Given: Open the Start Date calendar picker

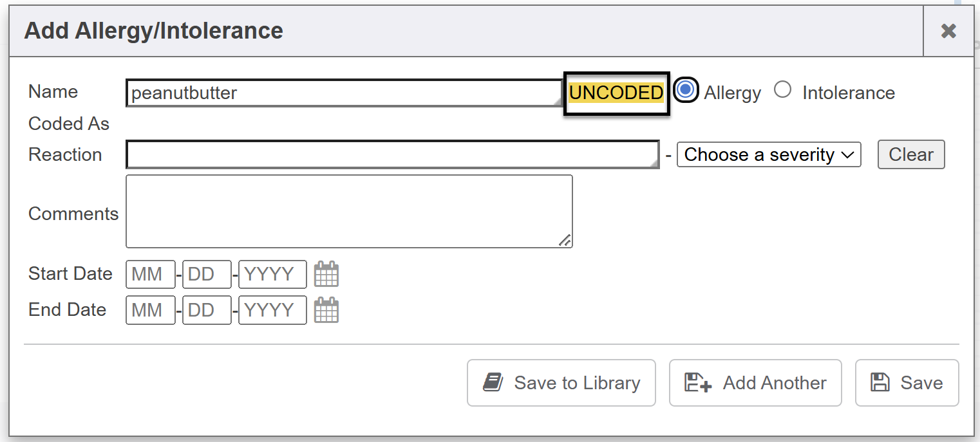Looking at the screenshot, I should pos(326,274).
